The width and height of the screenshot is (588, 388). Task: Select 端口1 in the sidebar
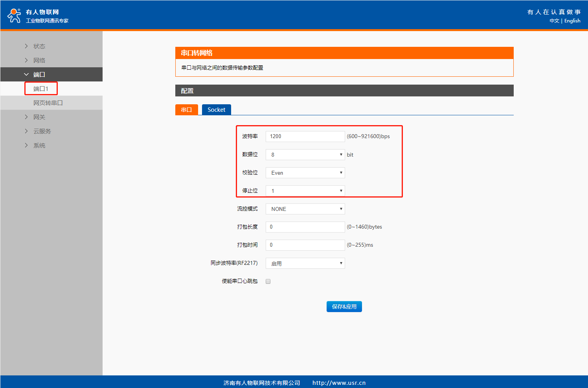41,89
